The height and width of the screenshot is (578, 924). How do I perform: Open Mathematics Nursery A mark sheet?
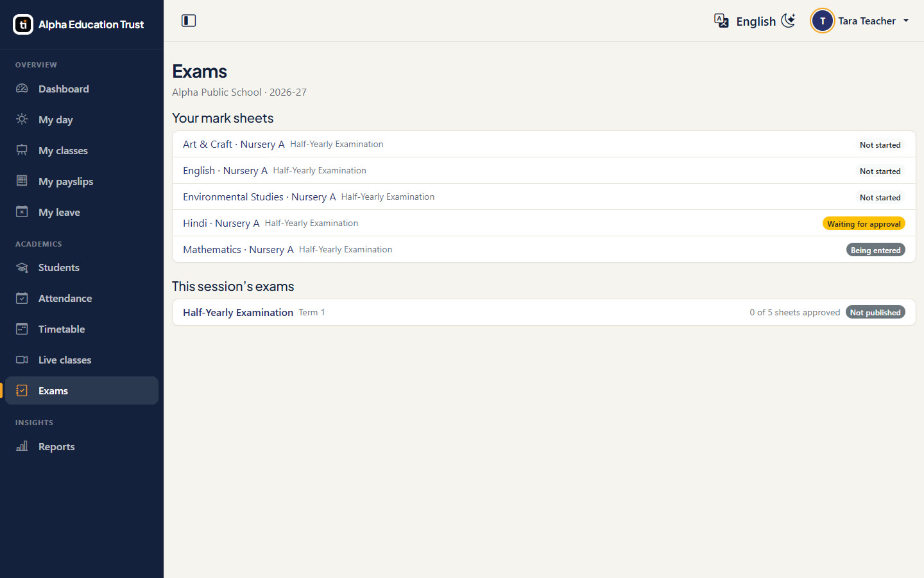pyautogui.click(x=544, y=250)
